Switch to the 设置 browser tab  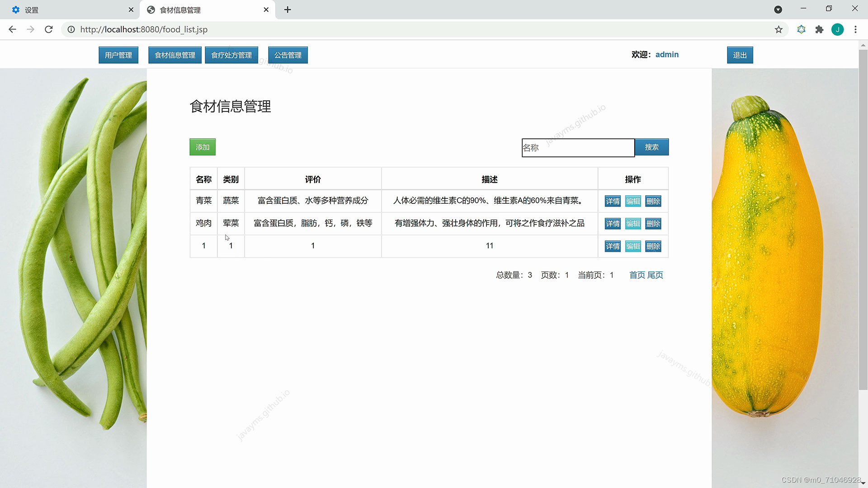68,9
